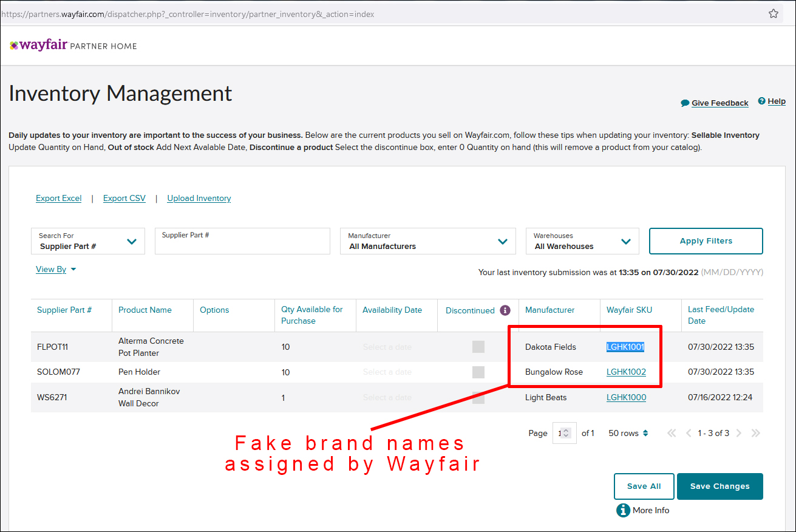Click the sort arrows beside "50 rows"
Screen dimensions: 796x532
coord(645,433)
